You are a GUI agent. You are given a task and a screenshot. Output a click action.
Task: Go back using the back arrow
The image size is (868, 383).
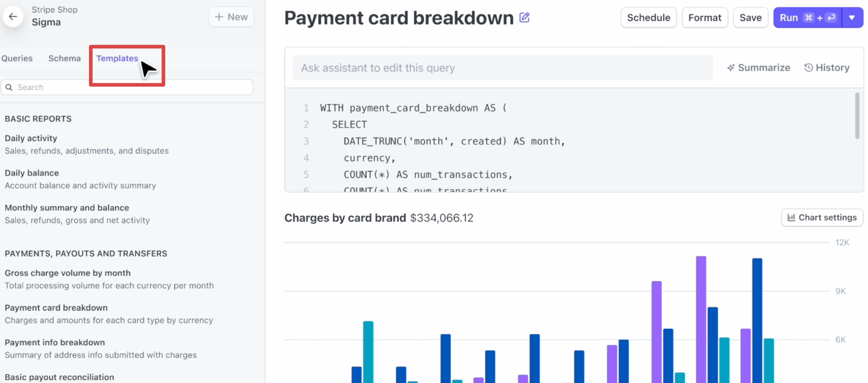pyautogui.click(x=12, y=16)
